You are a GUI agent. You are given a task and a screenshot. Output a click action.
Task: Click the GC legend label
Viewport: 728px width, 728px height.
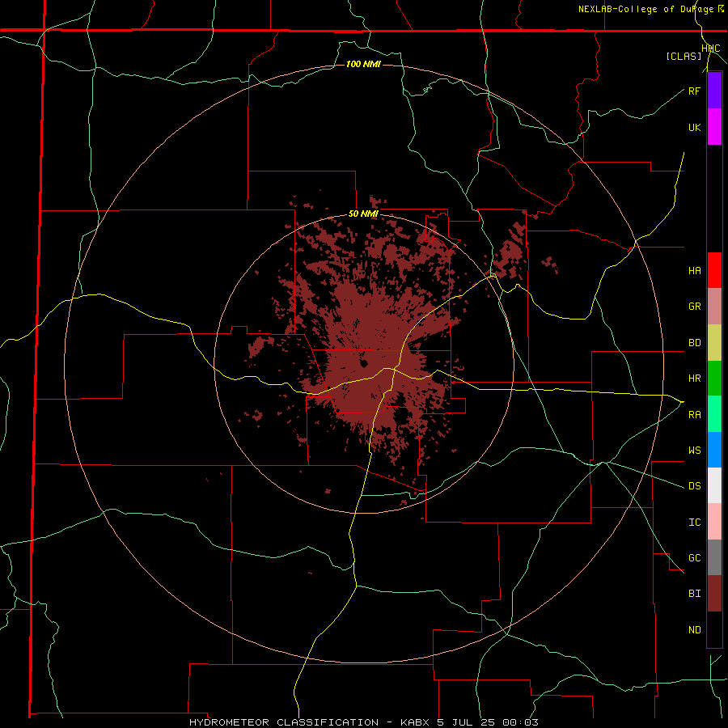[694, 558]
